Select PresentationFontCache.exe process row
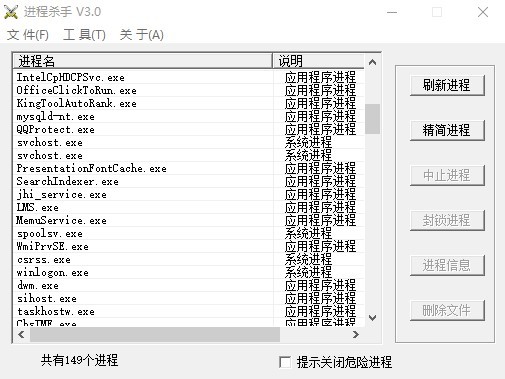Image resolution: width=505 pixels, height=379 pixels. (x=189, y=168)
